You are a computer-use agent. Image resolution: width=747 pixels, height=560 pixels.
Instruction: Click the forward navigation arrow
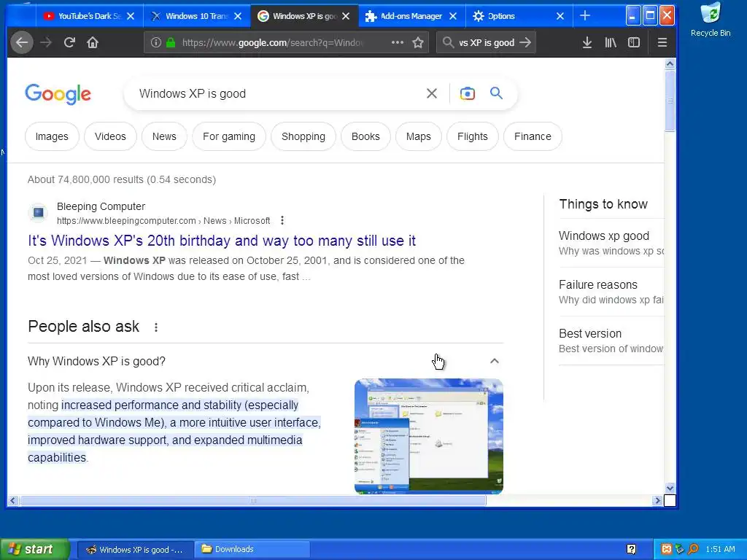(46, 42)
